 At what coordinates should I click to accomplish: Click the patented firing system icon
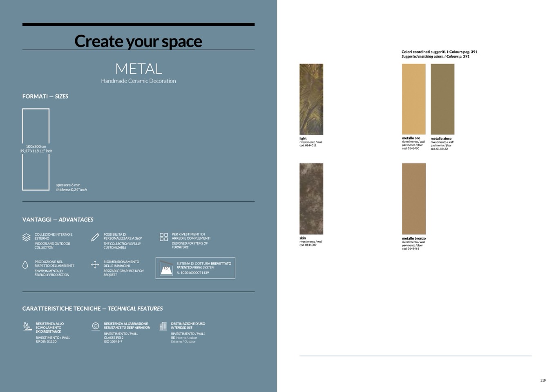pyautogui.click(x=166, y=268)
